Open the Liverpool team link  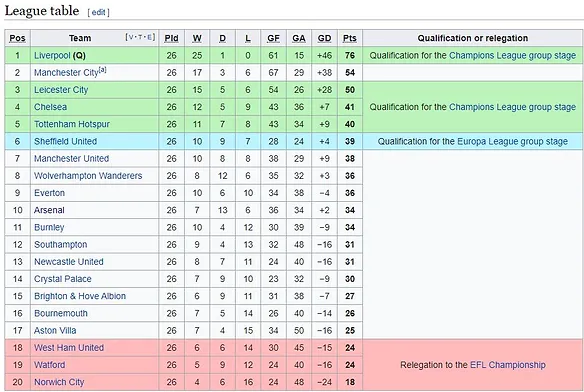pyautogui.click(x=52, y=56)
